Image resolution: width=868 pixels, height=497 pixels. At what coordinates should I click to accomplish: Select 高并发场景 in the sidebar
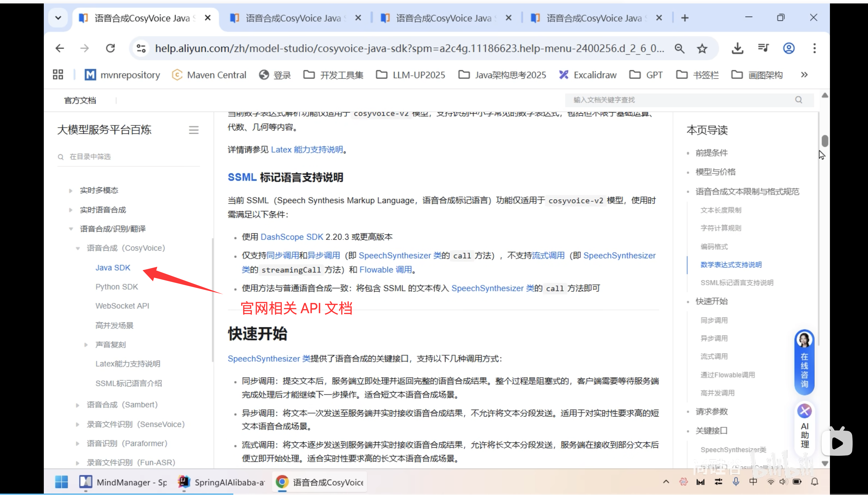click(x=114, y=325)
